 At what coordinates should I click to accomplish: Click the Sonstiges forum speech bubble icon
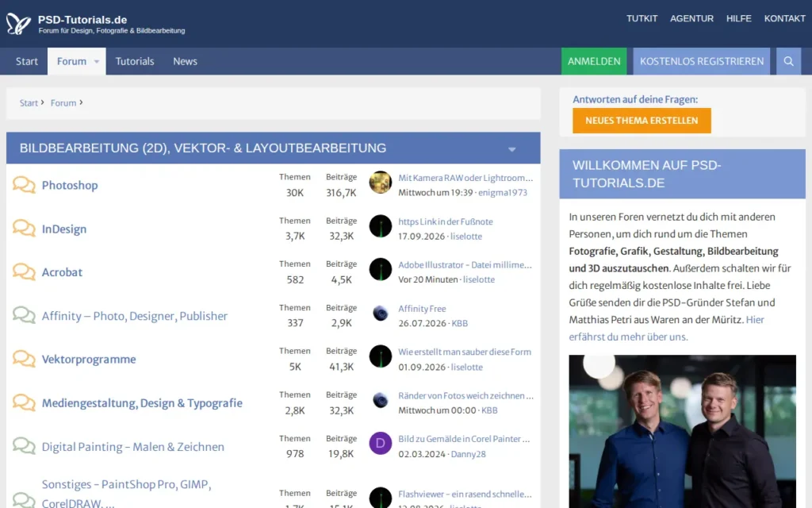[24, 500]
